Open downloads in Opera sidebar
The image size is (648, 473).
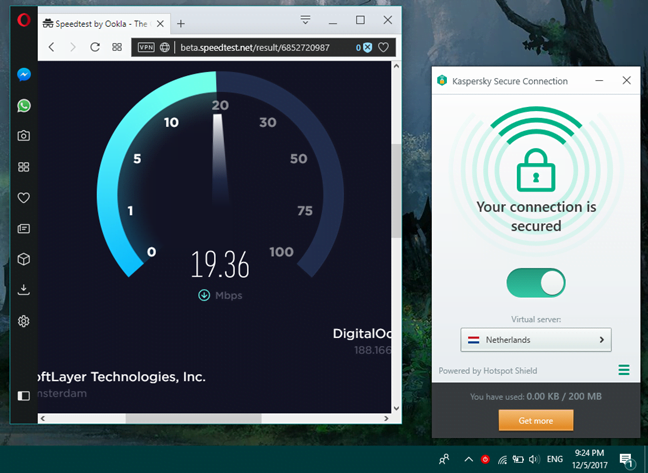click(24, 290)
